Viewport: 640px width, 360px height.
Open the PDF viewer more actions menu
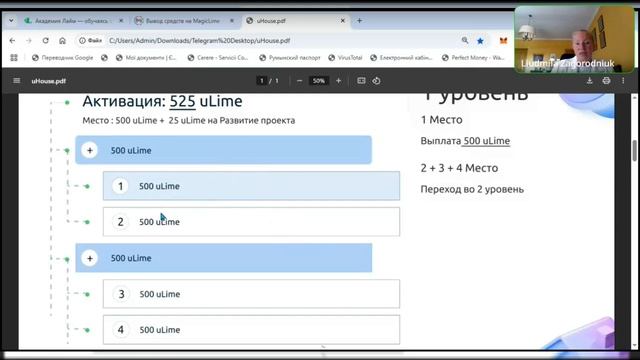coord(623,80)
